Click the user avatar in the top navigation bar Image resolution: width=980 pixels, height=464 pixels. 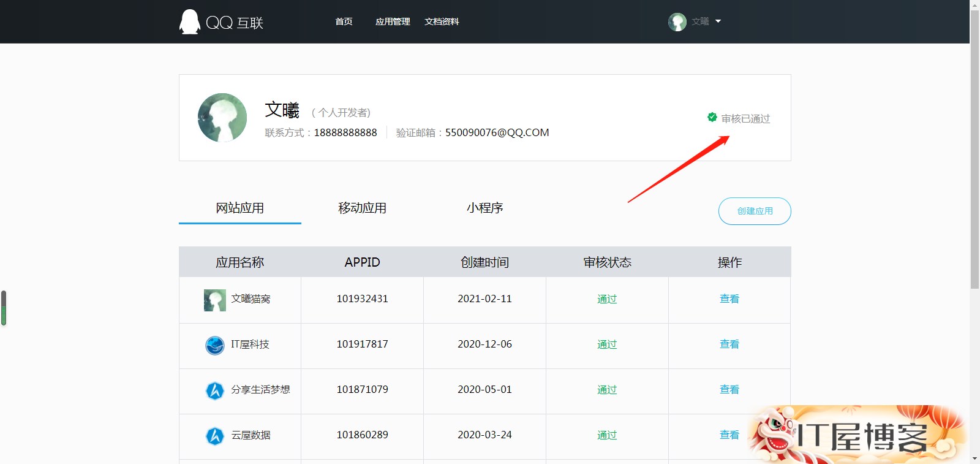pos(677,22)
